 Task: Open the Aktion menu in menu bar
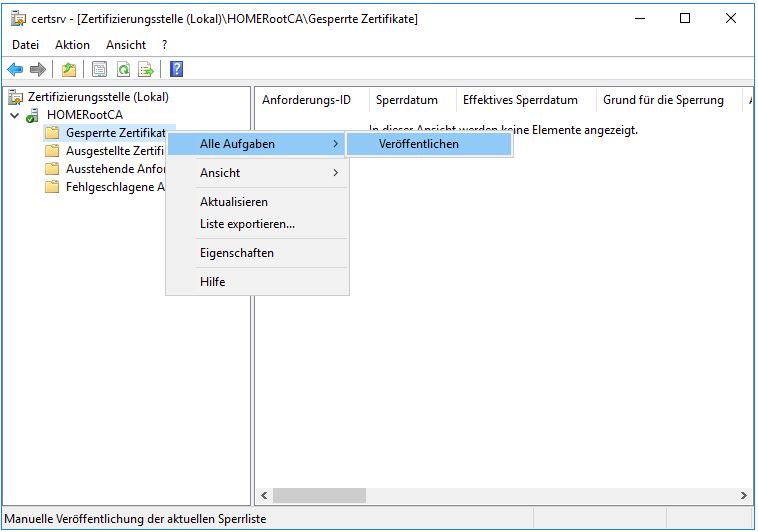72,45
